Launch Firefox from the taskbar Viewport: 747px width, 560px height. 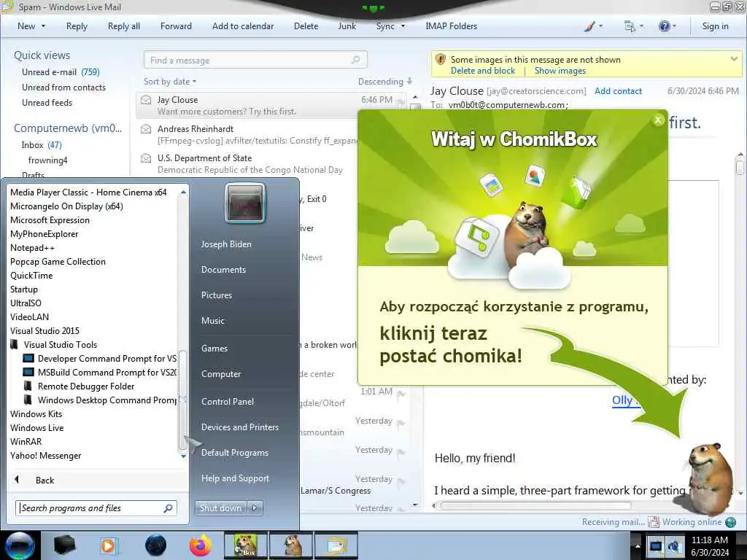pos(201,545)
